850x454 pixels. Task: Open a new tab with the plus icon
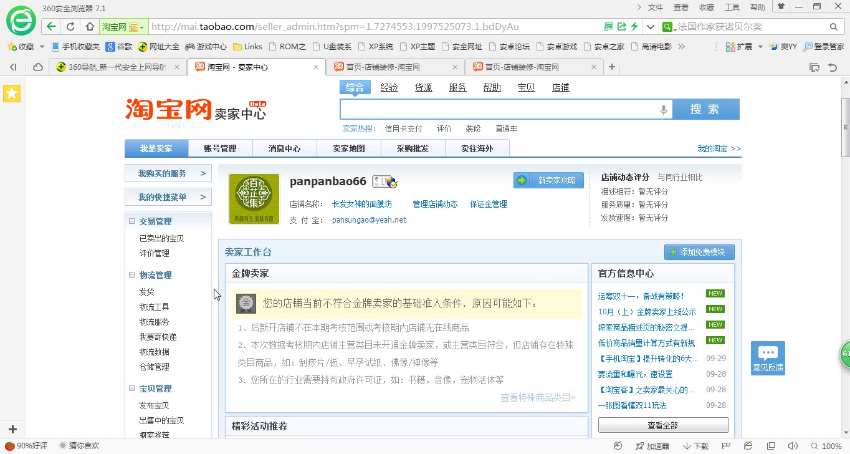tap(611, 67)
